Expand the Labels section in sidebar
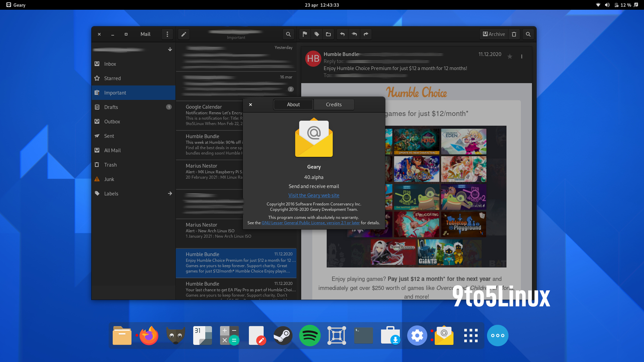 coord(170,193)
